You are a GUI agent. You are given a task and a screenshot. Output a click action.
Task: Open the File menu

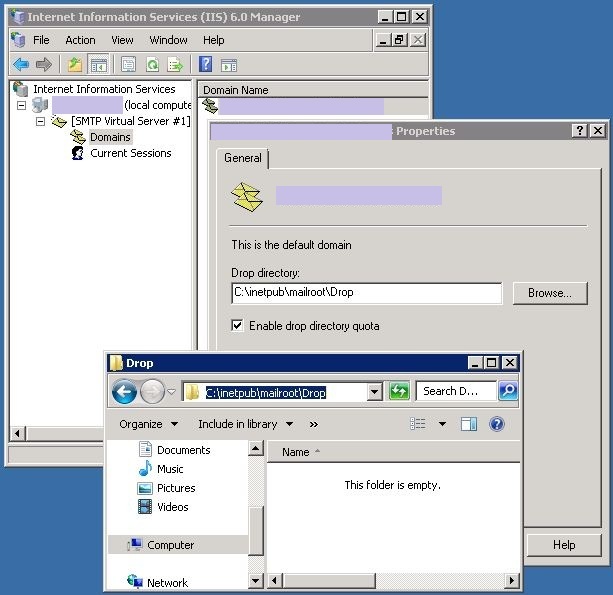tap(41, 40)
